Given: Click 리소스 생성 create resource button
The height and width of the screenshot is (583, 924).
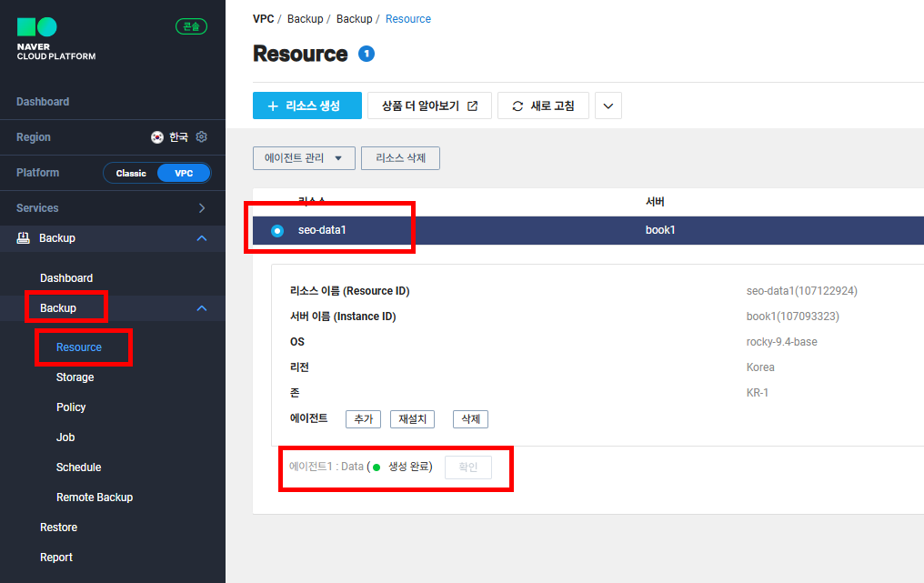Looking at the screenshot, I should (x=307, y=106).
